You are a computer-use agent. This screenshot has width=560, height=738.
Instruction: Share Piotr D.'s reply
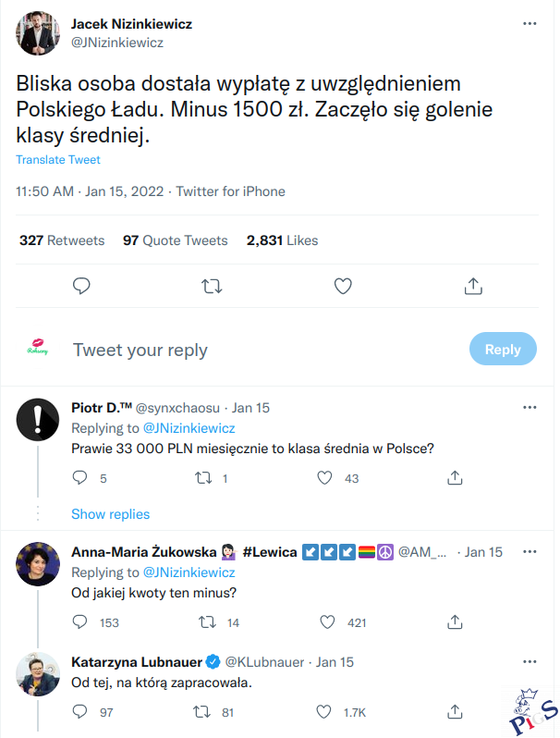pos(455,478)
